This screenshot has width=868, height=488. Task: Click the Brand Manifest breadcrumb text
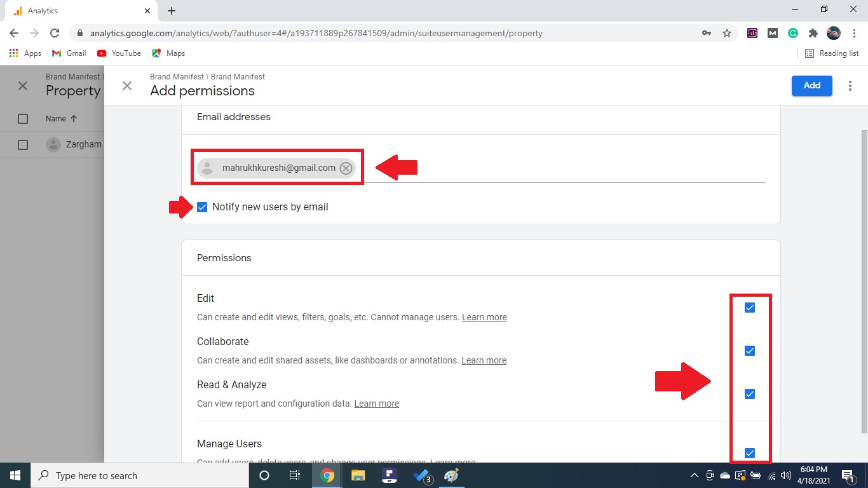point(207,77)
